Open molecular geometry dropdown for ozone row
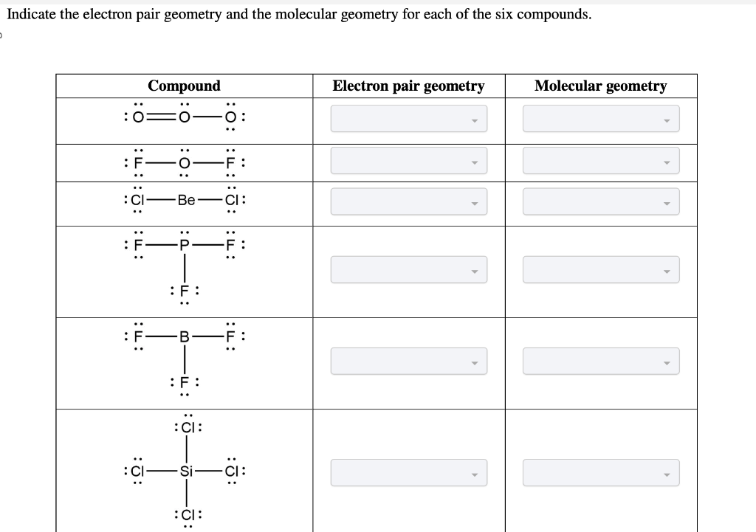This screenshot has height=532, width=756. pos(601,119)
